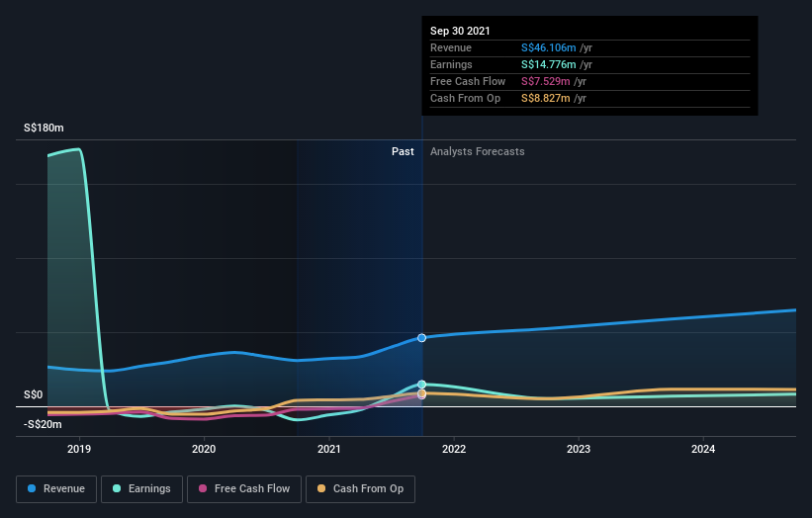This screenshot has width=812, height=518.
Task: Toggle the Cash From Op legend button
Action: 360,489
